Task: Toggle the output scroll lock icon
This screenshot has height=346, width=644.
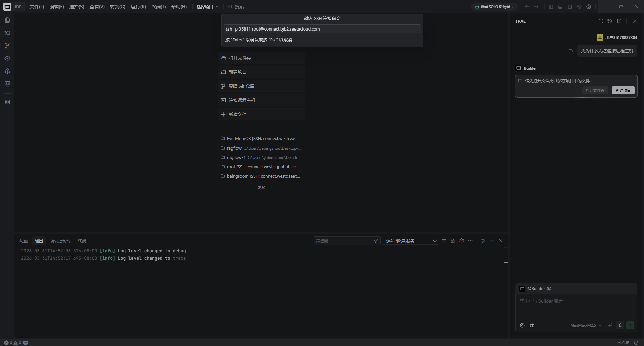Action: 453,241
